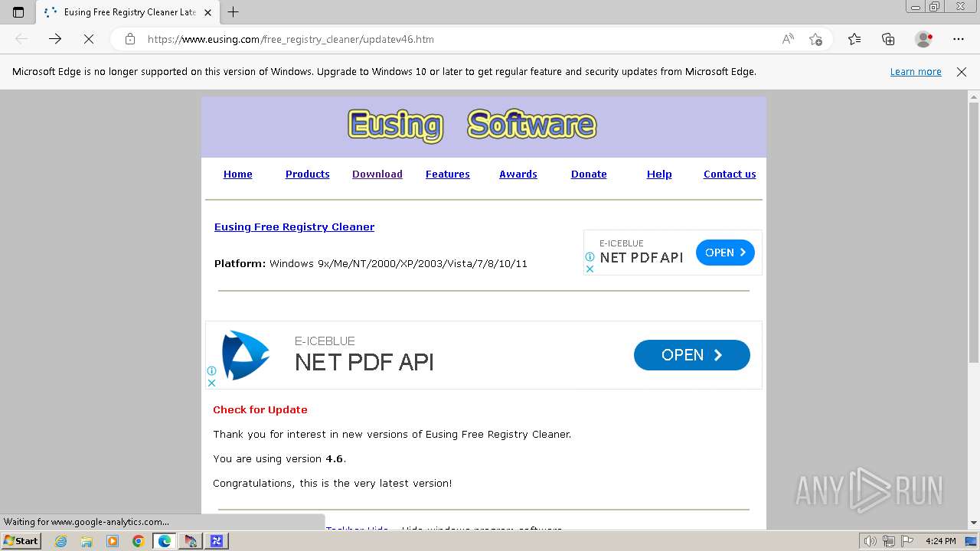Stop loading the page
This screenshot has height=551, width=980.
(x=89, y=39)
